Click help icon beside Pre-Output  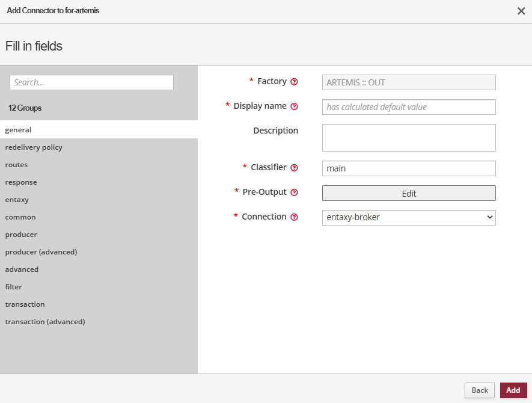click(x=294, y=192)
